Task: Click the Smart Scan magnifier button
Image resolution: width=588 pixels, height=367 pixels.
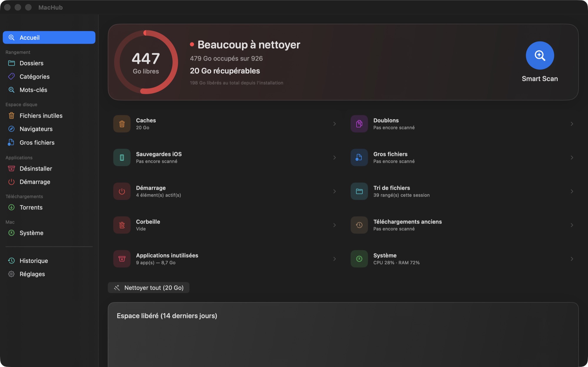Action: (x=540, y=56)
